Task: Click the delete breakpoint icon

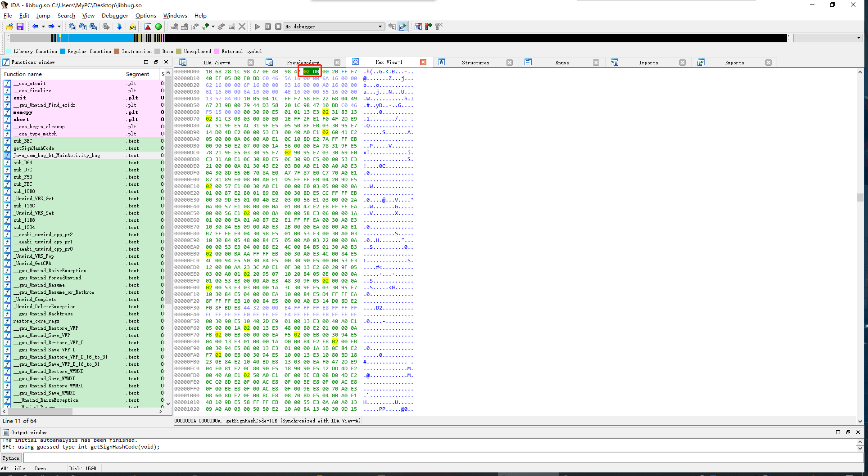Action: pos(439,27)
